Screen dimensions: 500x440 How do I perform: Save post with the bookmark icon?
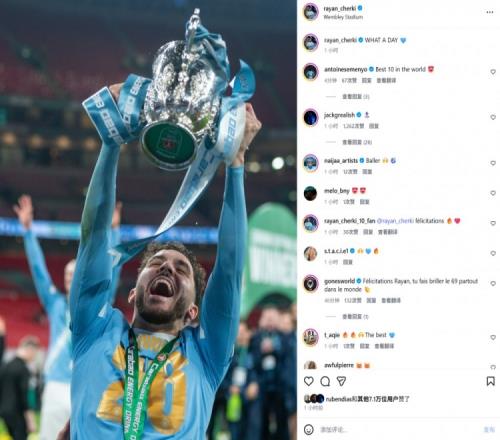[x=490, y=381]
